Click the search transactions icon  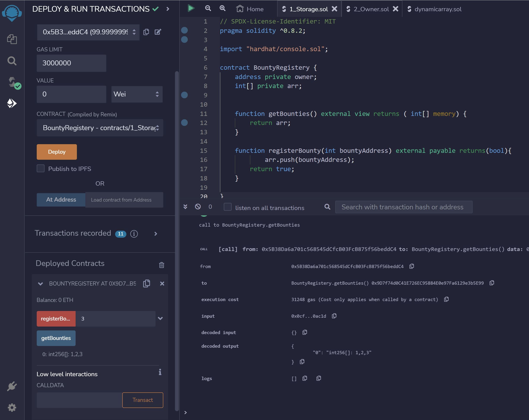click(x=328, y=207)
